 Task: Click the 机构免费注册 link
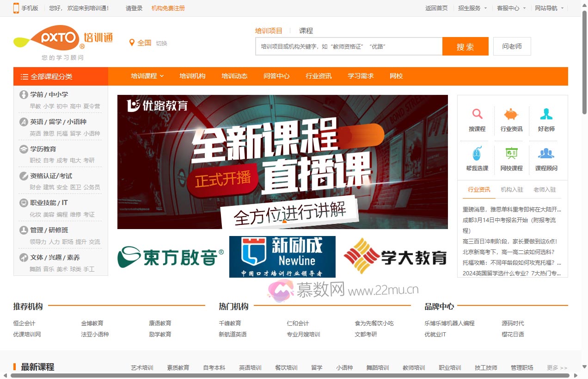[168, 8]
